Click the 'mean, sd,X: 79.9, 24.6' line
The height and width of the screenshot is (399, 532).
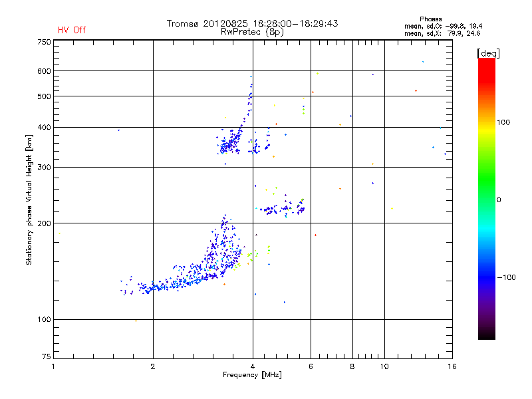coord(442,33)
